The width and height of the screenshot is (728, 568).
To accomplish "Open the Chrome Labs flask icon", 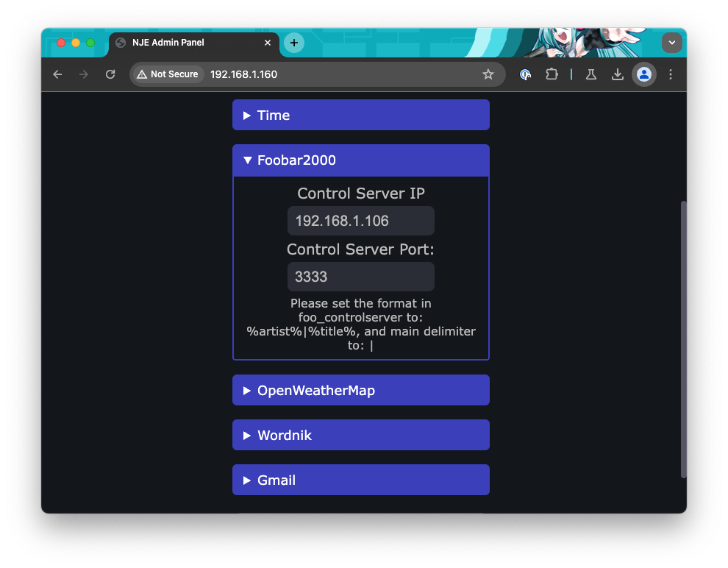I will (591, 74).
